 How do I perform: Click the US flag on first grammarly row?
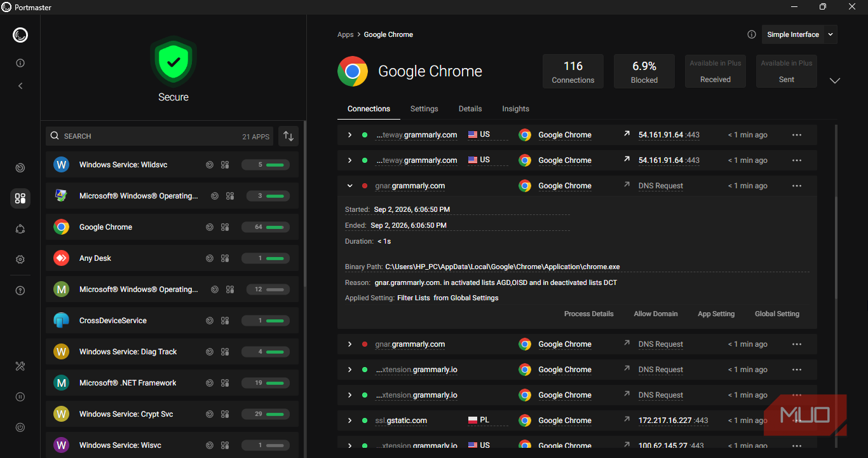coord(473,135)
